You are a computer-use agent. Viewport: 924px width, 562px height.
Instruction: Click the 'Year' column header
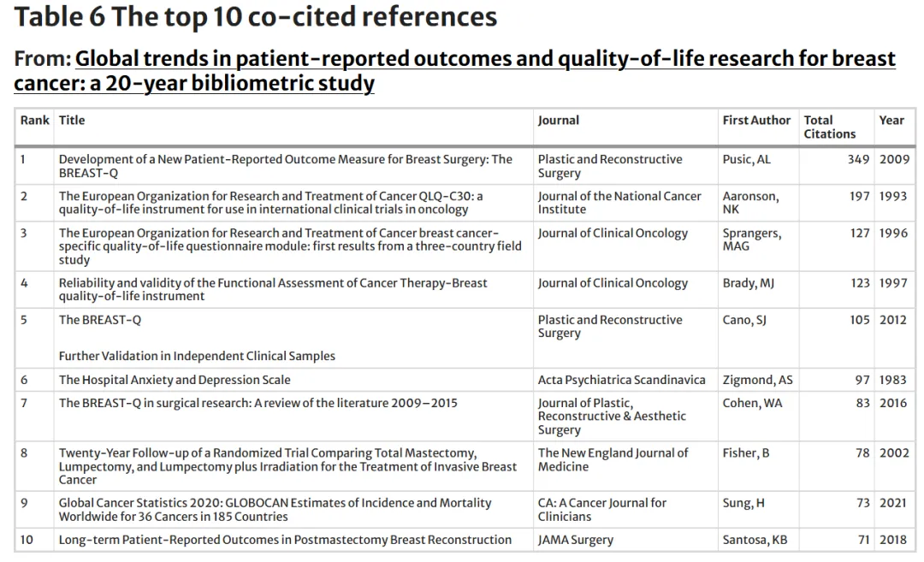point(891,120)
